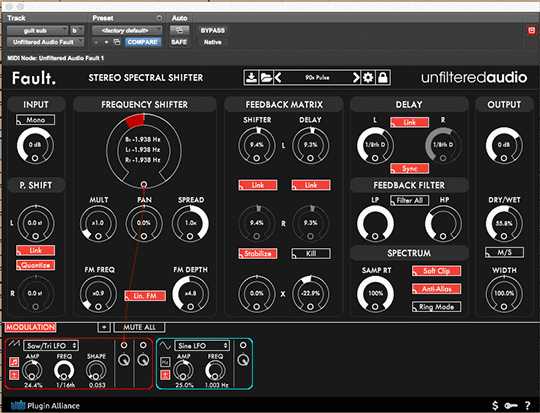Click the FM DEPTH knob
The height and width of the screenshot is (413, 540).
[190, 294]
